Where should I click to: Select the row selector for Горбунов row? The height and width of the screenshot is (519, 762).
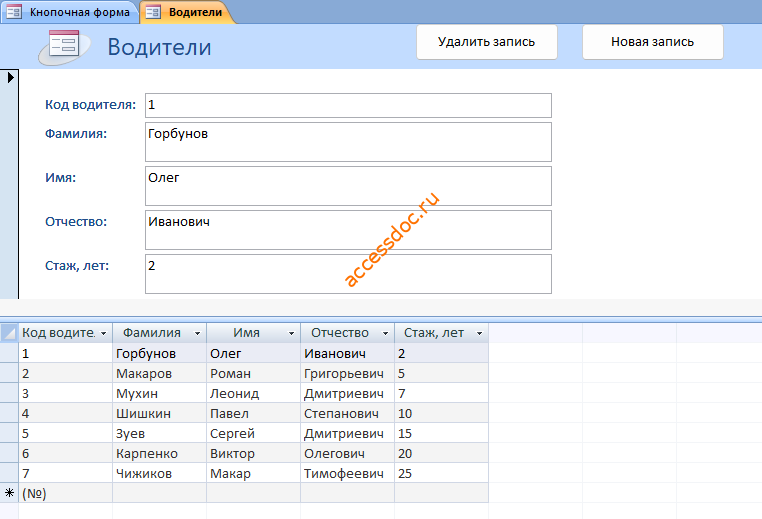tap(9, 353)
